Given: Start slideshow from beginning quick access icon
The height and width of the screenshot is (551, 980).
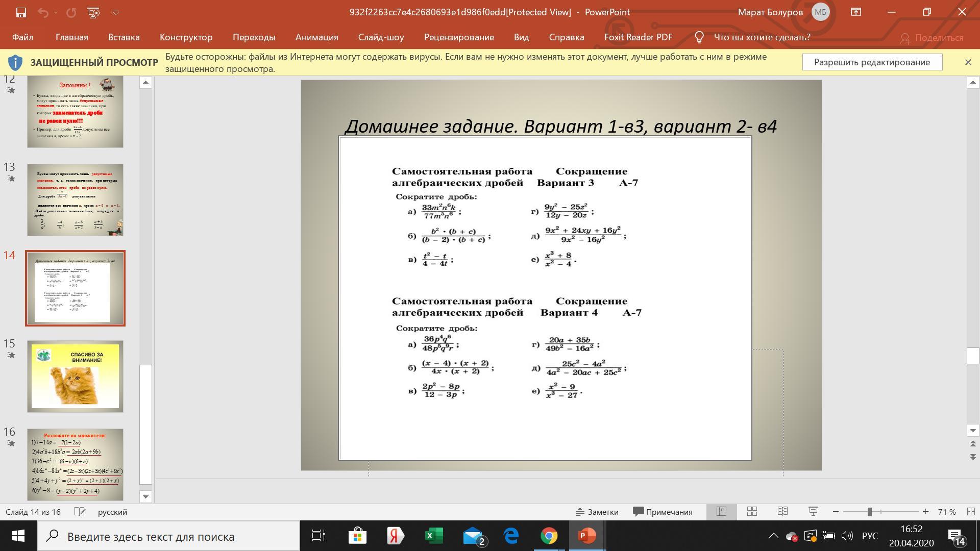Looking at the screenshot, I should (93, 12).
